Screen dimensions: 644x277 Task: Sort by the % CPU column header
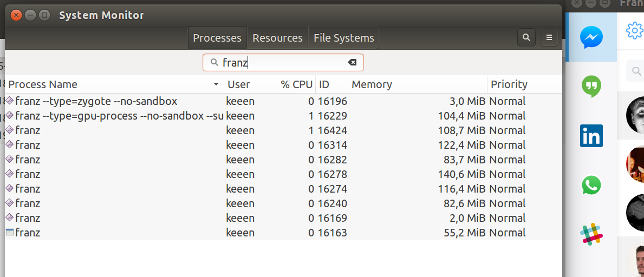pyautogui.click(x=296, y=84)
